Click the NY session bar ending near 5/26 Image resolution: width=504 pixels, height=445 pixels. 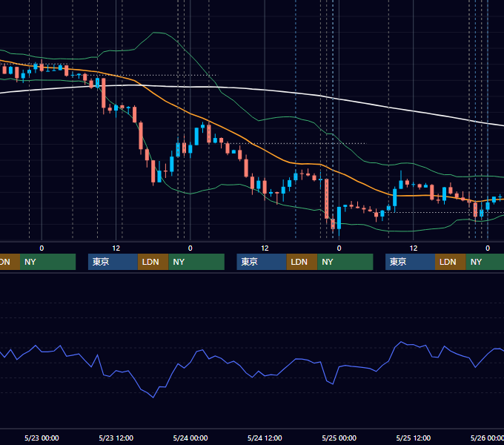tap(485, 262)
